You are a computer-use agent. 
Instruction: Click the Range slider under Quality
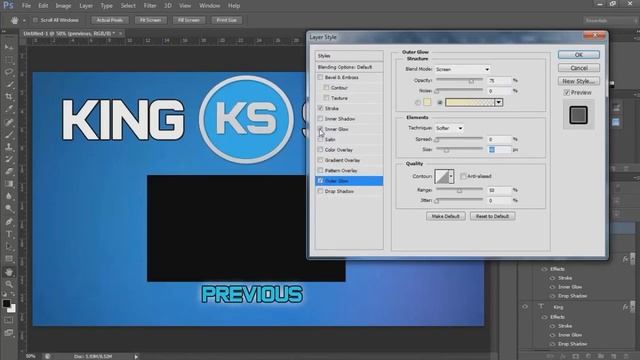pyautogui.click(x=459, y=190)
